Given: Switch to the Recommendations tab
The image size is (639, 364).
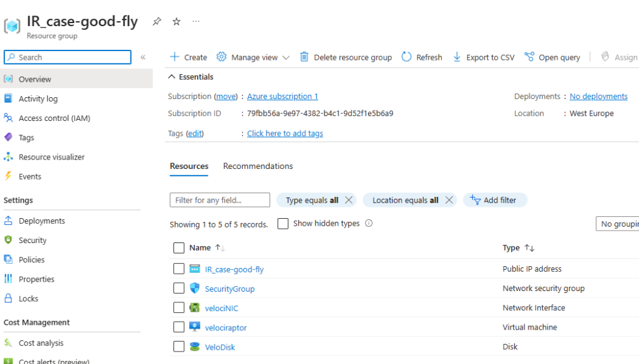Looking at the screenshot, I should tap(258, 166).
